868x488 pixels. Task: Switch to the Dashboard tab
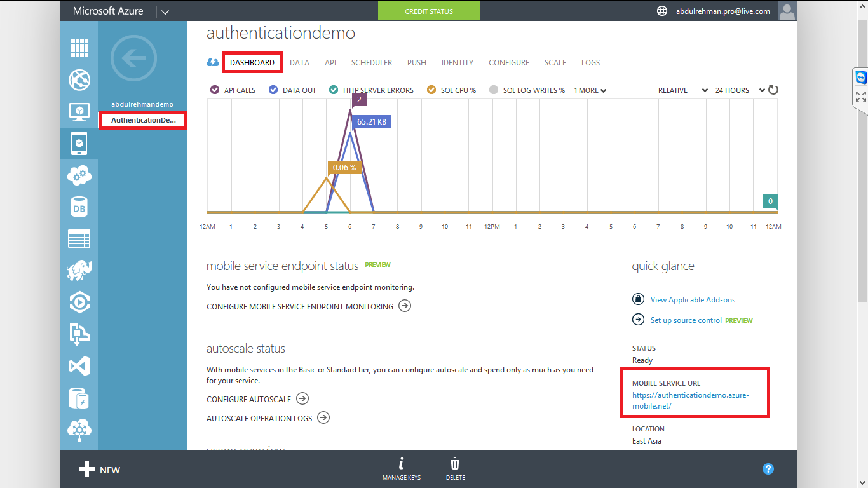tap(252, 63)
